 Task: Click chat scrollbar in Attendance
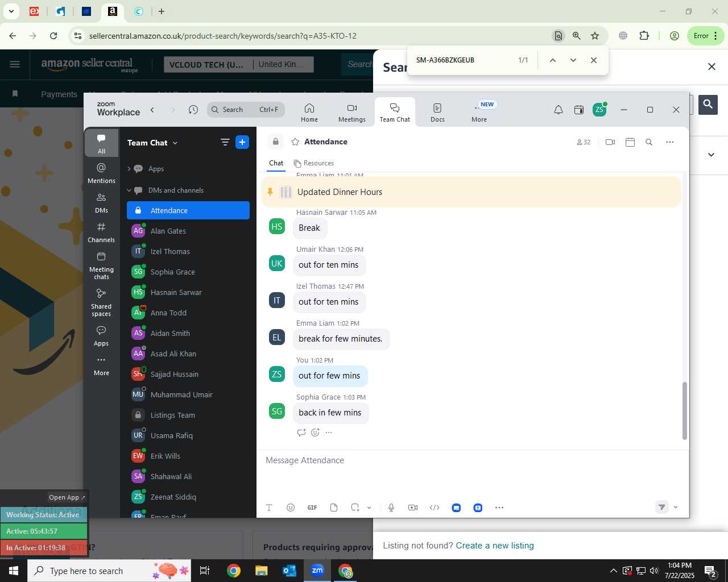(x=684, y=411)
